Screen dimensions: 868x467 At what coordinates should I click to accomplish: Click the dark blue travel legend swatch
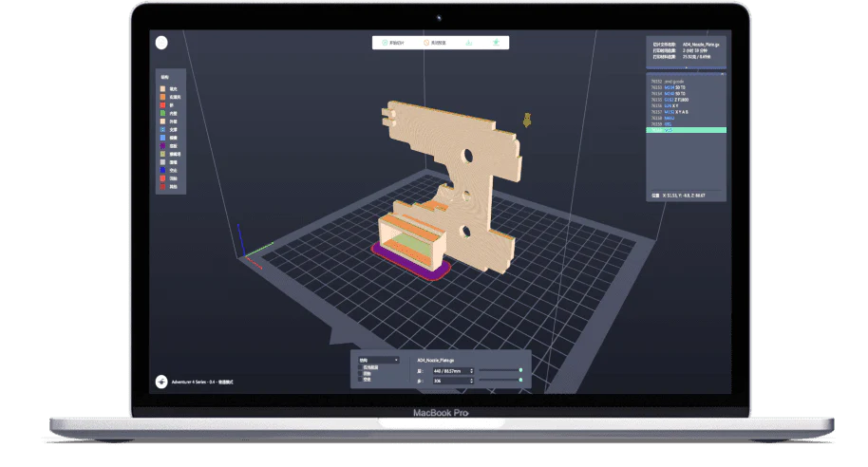click(162, 170)
